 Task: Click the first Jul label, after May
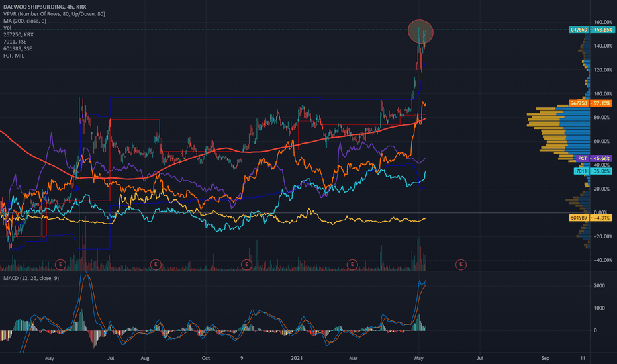(111, 358)
